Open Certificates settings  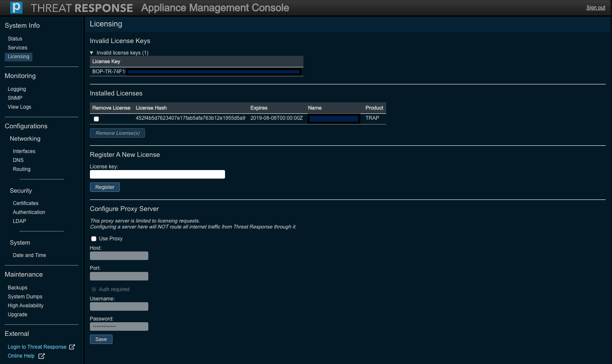point(26,203)
